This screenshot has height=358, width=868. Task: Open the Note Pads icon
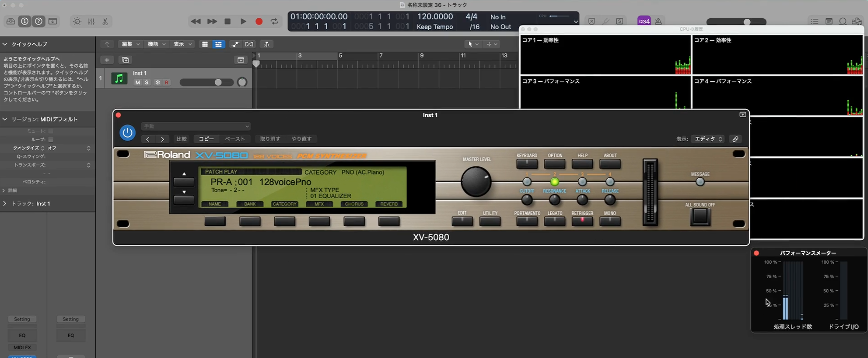pos(829,21)
